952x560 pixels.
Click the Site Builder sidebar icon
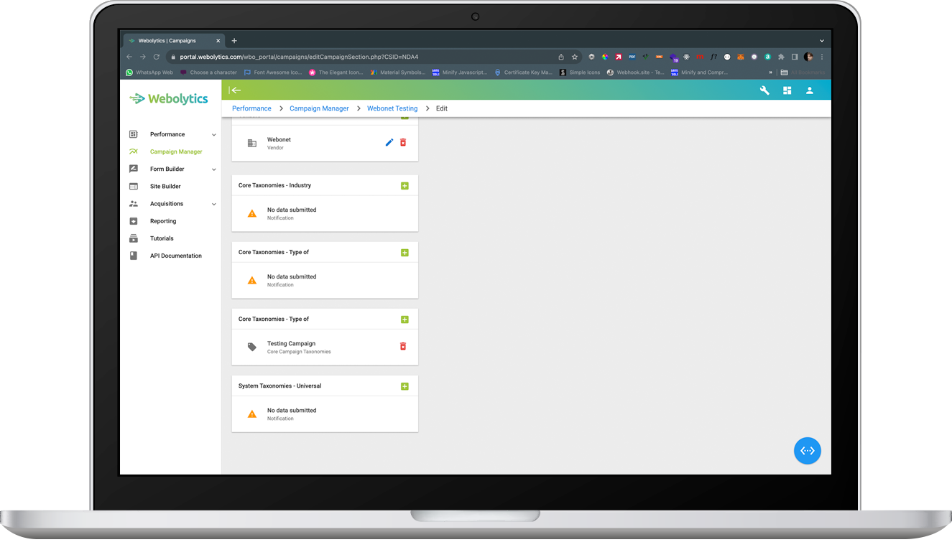click(x=133, y=186)
